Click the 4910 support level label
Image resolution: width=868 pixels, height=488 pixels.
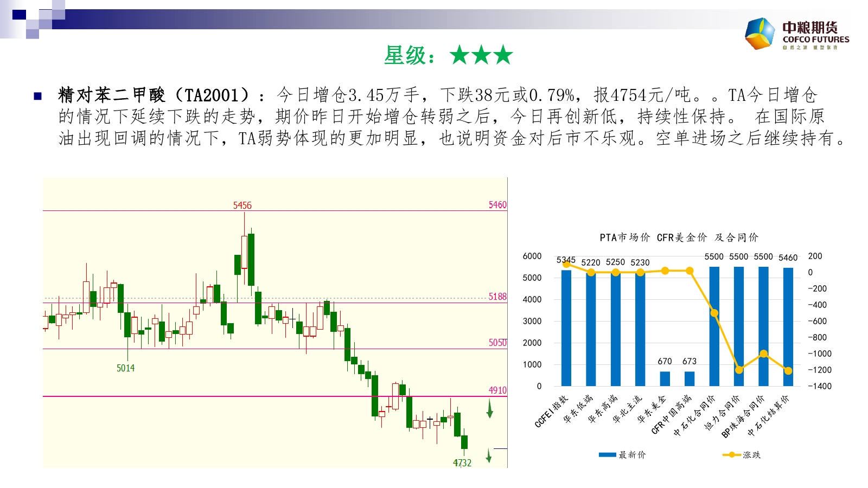tap(497, 390)
